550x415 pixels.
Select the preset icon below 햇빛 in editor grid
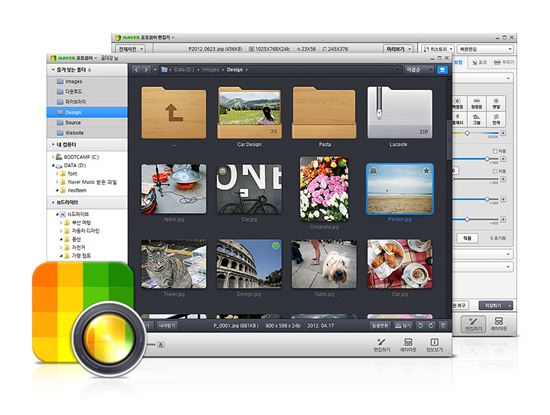(x=496, y=119)
